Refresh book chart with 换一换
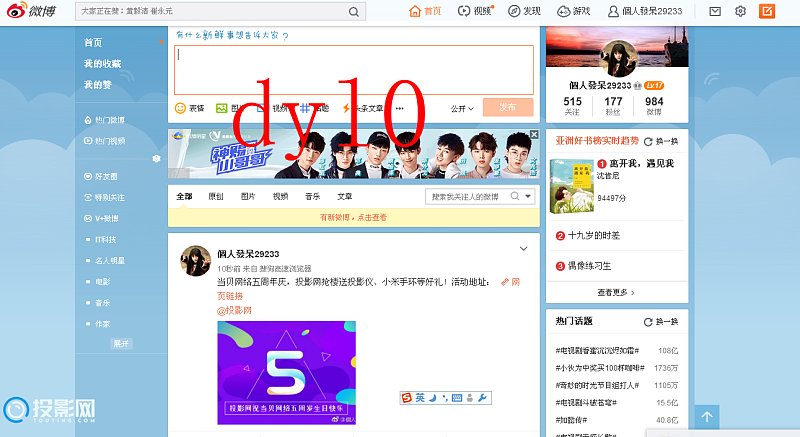Screen dimensions: 800x437 pos(661,141)
